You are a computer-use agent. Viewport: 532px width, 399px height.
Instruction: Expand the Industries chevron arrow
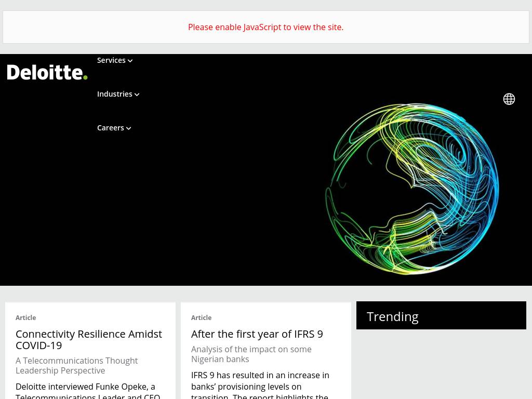137,95
